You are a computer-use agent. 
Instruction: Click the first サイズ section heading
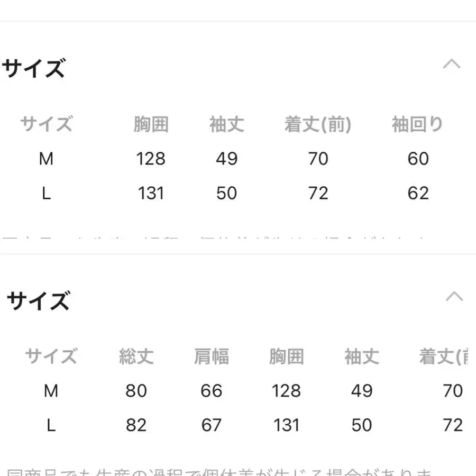tap(33, 69)
